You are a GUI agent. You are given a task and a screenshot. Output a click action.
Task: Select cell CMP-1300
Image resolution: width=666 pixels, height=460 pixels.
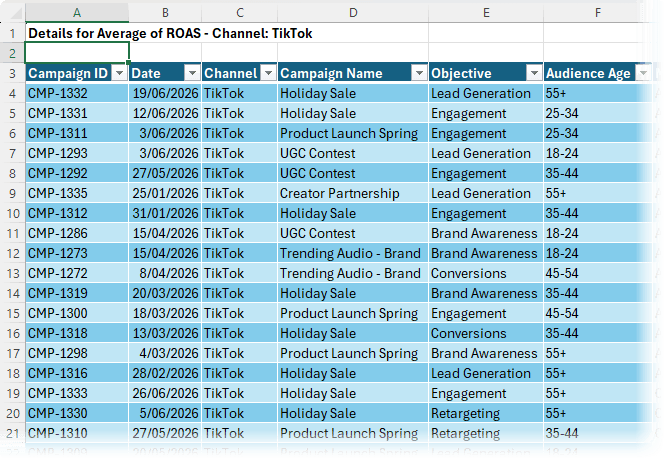click(x=77, y=313)
